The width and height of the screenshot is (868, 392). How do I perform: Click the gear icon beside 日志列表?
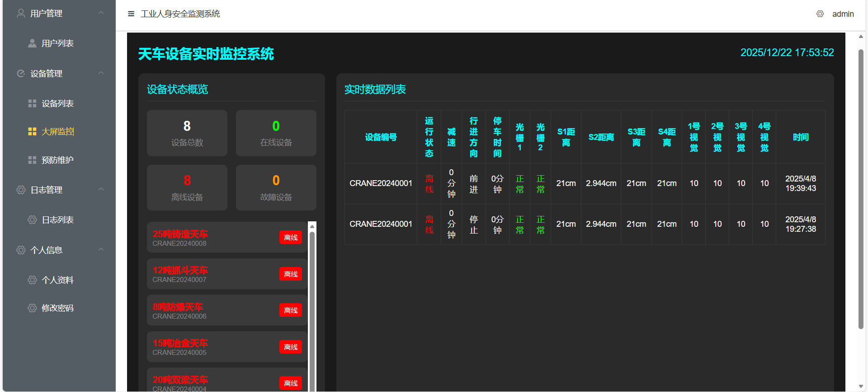pyautogui.click(x=32, y=220)
